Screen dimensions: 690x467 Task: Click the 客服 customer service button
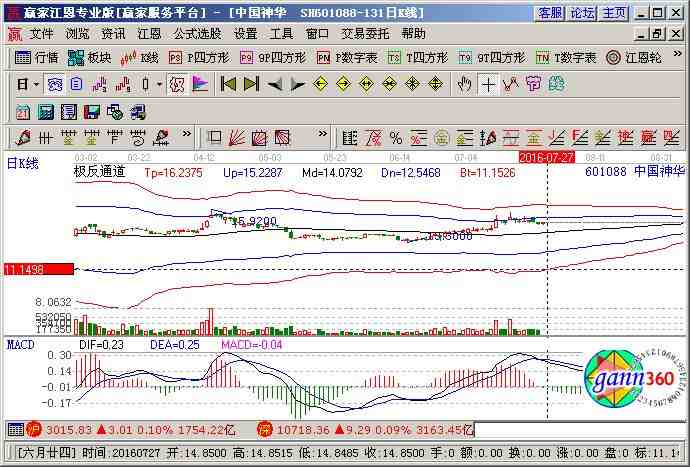coord(550,13)
